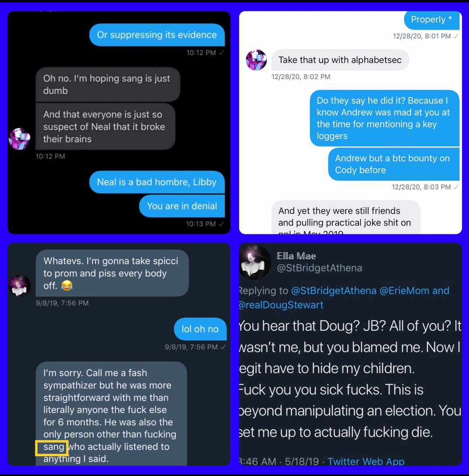Click the highlighted word "sang"
Image resolution: width=469 pixels, height=476 pixels.
click(x=52, y=447)
